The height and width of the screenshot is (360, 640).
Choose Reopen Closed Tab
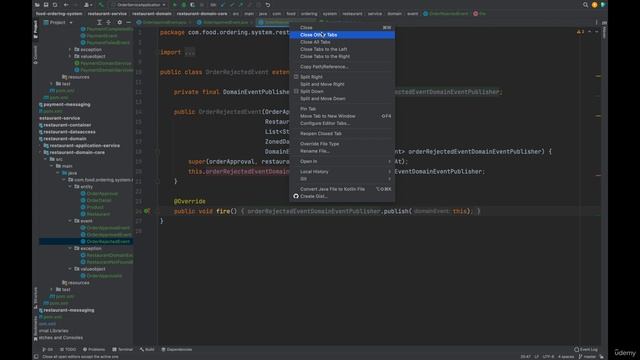[x=342, y=133]
